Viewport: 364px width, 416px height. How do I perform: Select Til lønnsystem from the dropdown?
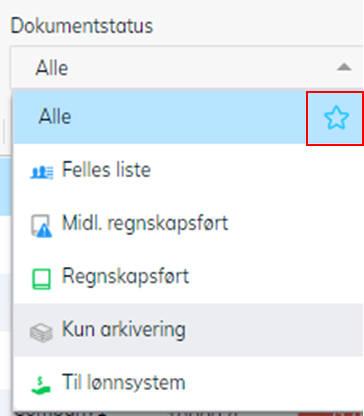pyautogui.click(x=123, y=383)
